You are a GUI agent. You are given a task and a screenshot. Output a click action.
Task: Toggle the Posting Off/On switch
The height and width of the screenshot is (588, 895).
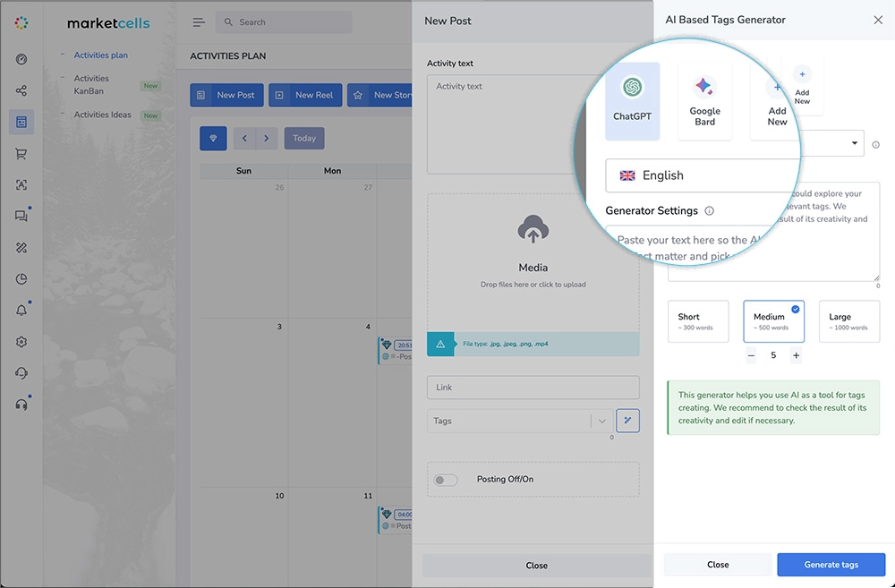pyautogui.click(x=446, y=480)
